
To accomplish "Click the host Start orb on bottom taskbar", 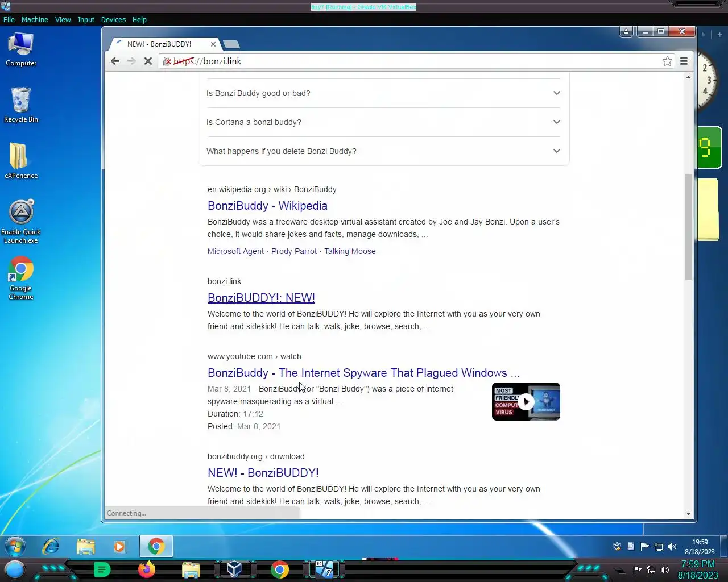I will tap(15, 569).
